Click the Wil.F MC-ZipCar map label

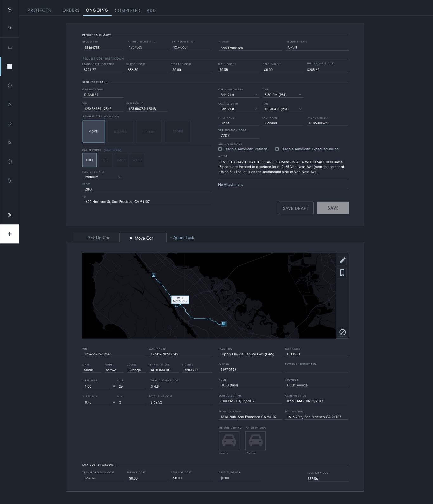click(180, 300)
